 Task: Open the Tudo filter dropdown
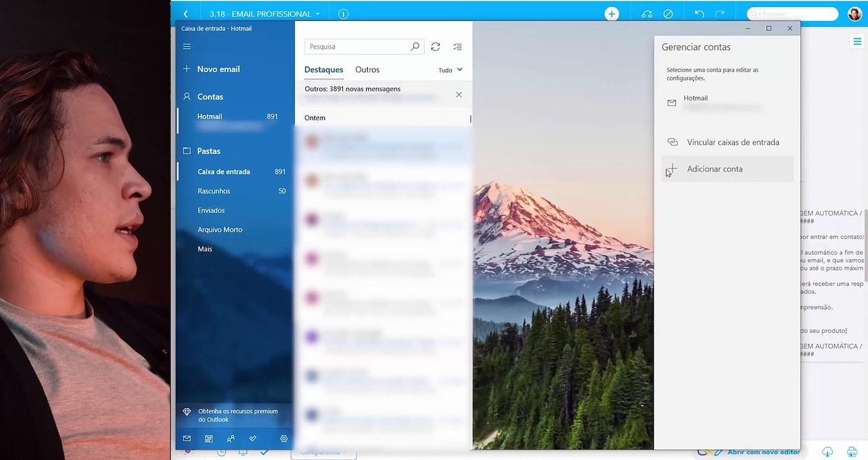coord(451,70)
